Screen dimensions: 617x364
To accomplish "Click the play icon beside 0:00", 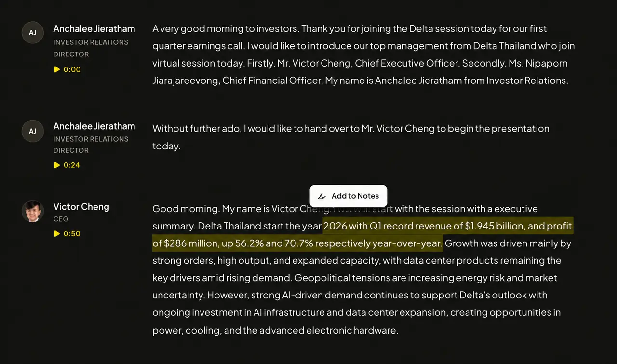I will tap(57, 69).
